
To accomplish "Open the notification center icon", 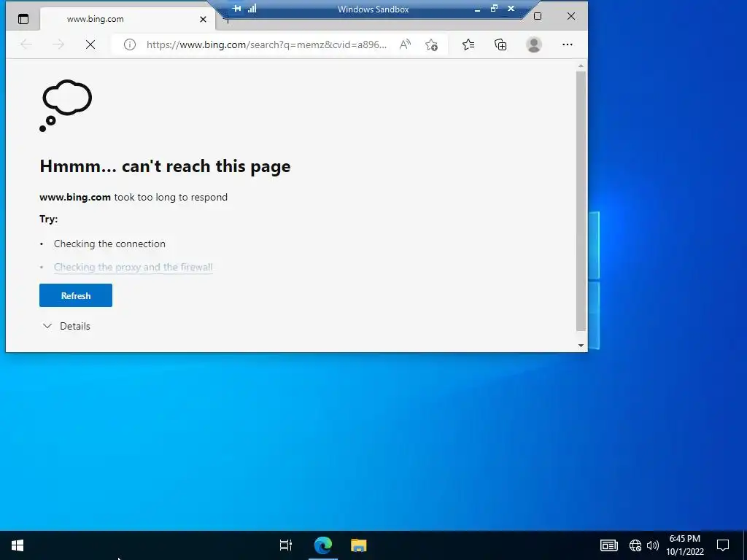I will coord(723,545).
